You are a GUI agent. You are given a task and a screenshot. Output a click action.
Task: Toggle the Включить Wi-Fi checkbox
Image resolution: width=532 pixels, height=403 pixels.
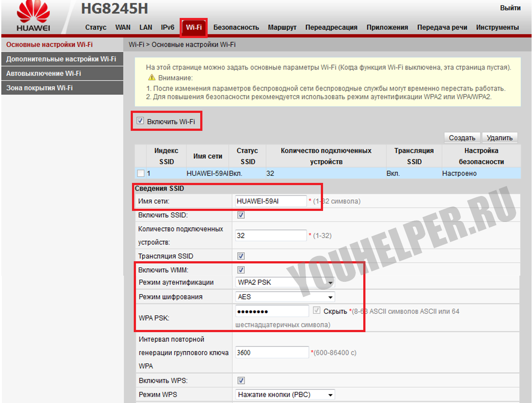pyautogui.click(x=140, y=121)
